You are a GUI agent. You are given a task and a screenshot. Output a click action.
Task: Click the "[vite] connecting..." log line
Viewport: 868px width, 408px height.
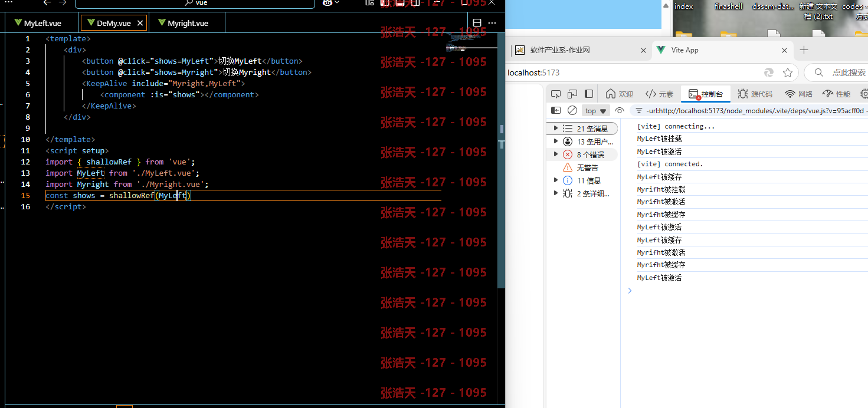click(x=676, y=126)
